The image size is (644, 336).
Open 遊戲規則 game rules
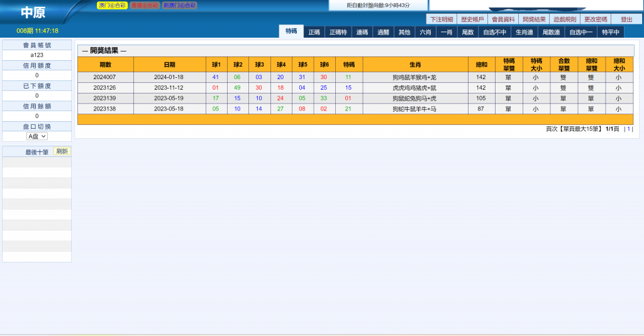[x=565, y=19]
